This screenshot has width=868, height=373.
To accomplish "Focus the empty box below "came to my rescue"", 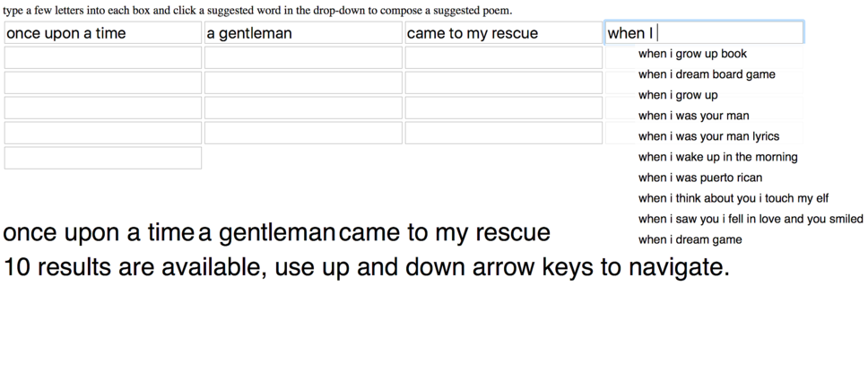I will [x=504, y=57].
